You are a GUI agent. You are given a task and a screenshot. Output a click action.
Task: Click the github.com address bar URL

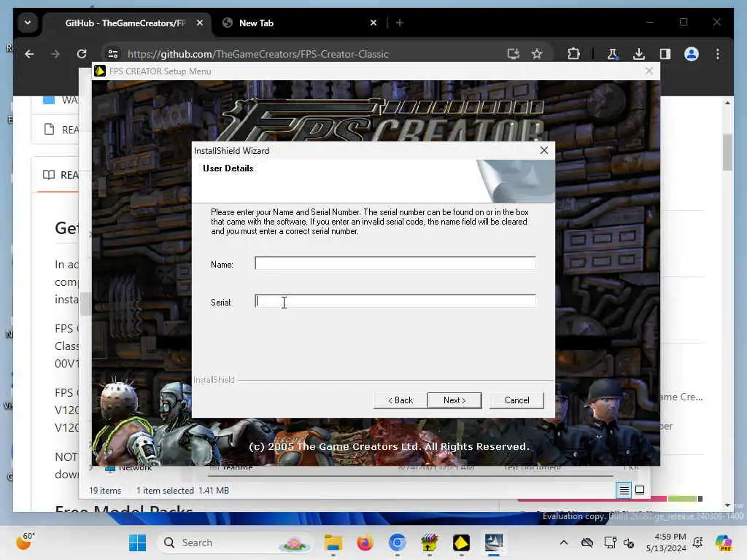(x=258, y=54)
